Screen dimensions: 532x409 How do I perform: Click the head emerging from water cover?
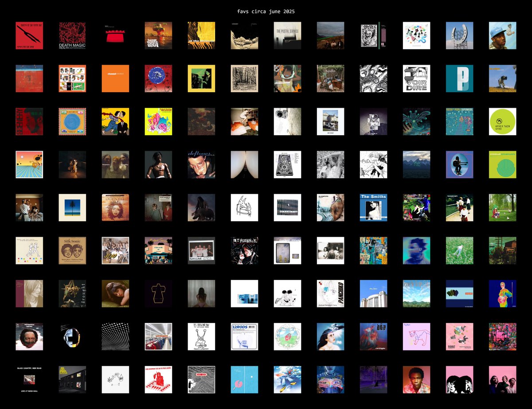[29, 336]
